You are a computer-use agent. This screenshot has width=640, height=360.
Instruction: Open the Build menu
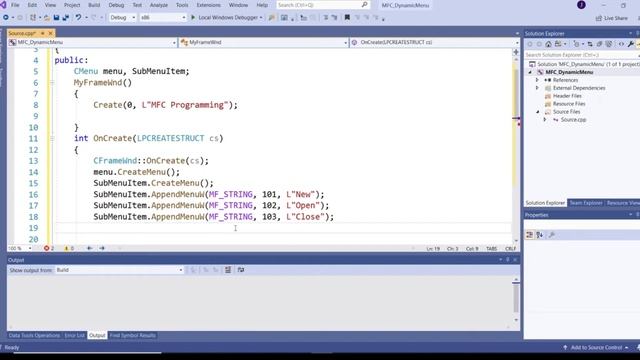[x=94, y=5]
